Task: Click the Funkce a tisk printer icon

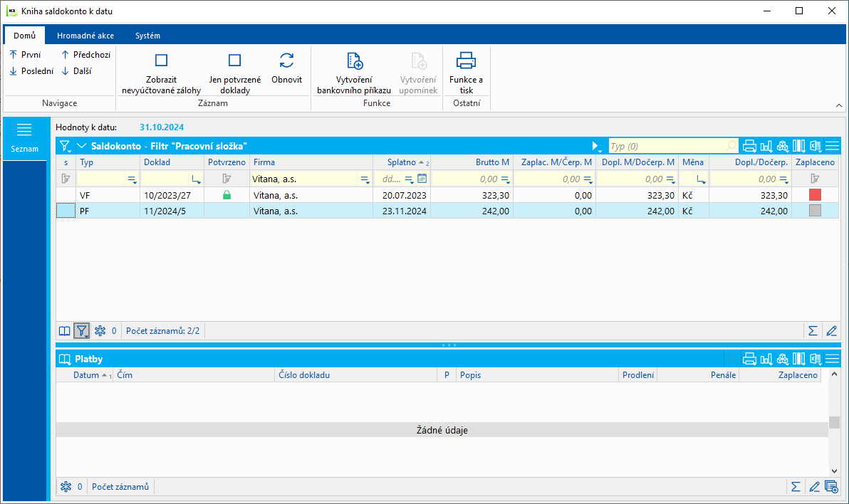Action: (x=466, y=61)
